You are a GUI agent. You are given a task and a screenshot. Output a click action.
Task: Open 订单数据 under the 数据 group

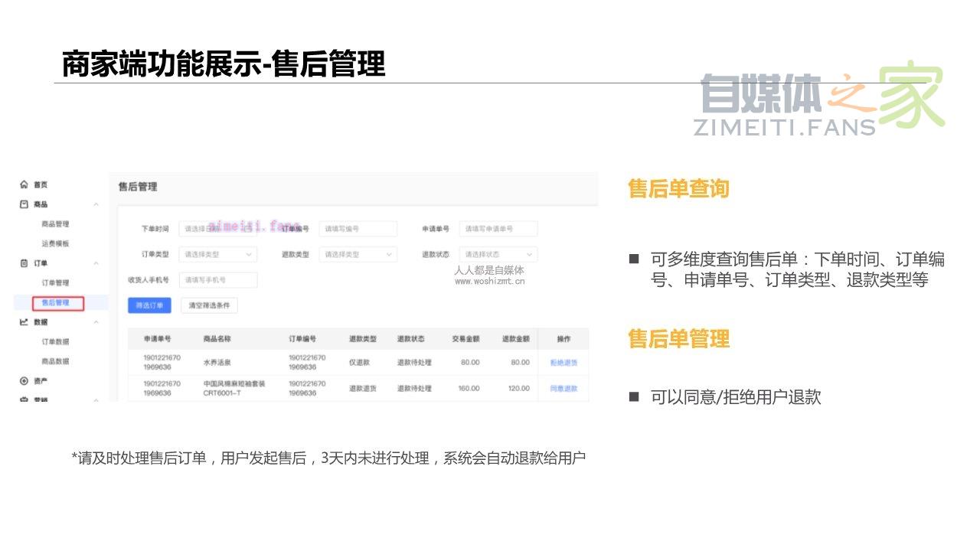pyautogui.click(x=55, y=342)
